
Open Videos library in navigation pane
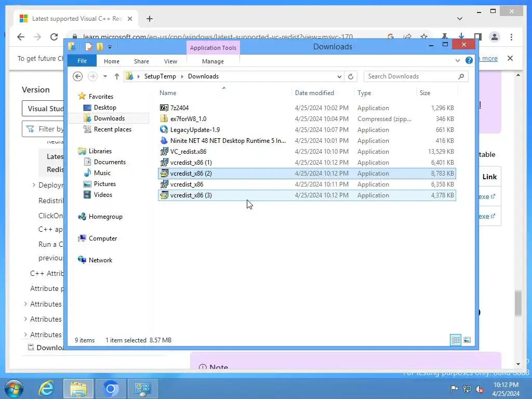click(x=103, y=194)
